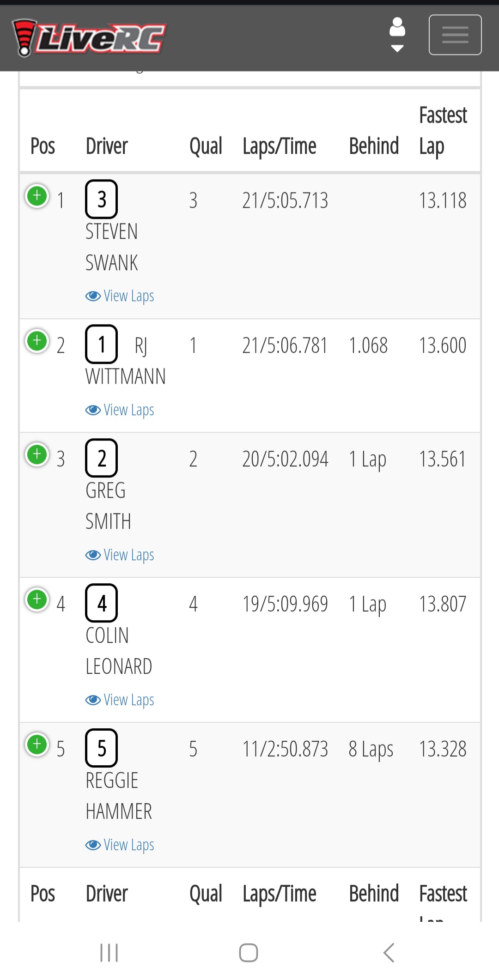View laps for Reggie Hammer
Image resolution: width=499 pixels, height=980 pixels.
pos(120,845)
